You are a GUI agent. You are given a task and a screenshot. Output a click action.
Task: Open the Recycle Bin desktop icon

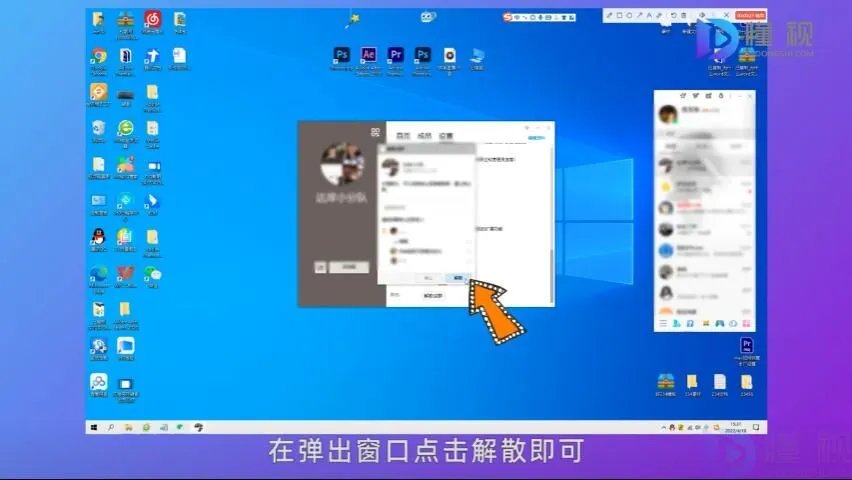pos(98,128)
